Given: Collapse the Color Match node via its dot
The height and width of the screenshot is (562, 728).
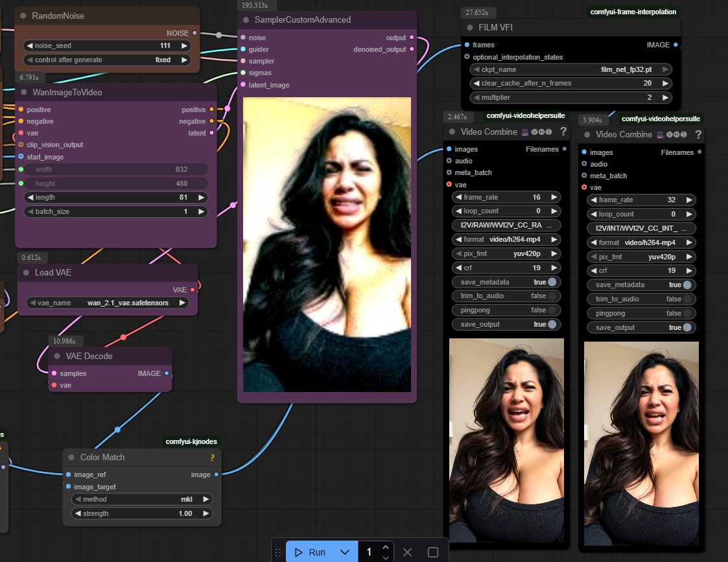Looking at the screenshot, I should click(x=71, y=457).
